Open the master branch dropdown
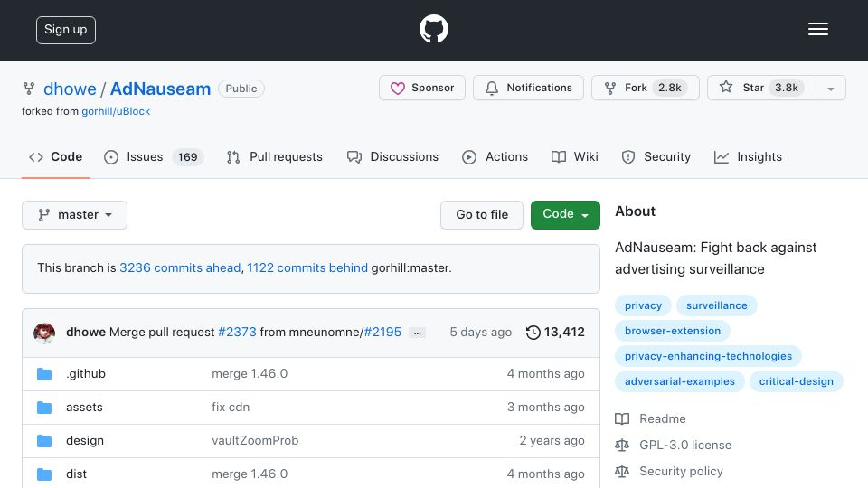This screenshot has height=488, width=868. coord(74,215)
